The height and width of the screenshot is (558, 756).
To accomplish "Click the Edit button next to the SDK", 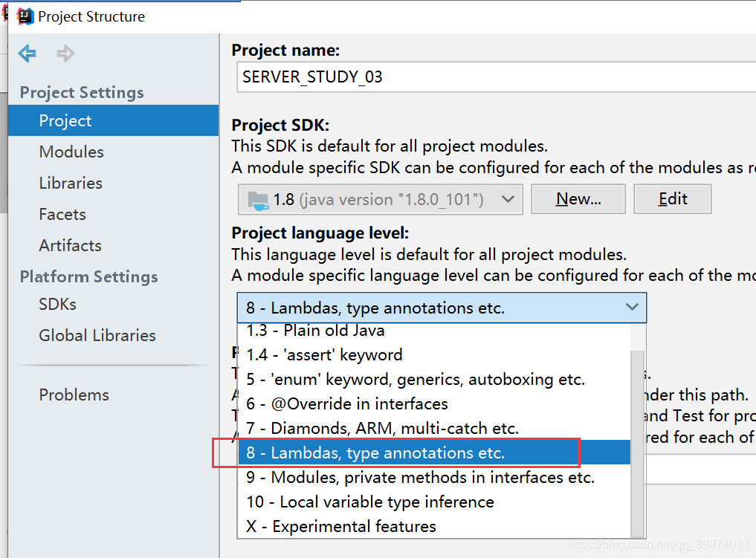I will click(672, 198).
